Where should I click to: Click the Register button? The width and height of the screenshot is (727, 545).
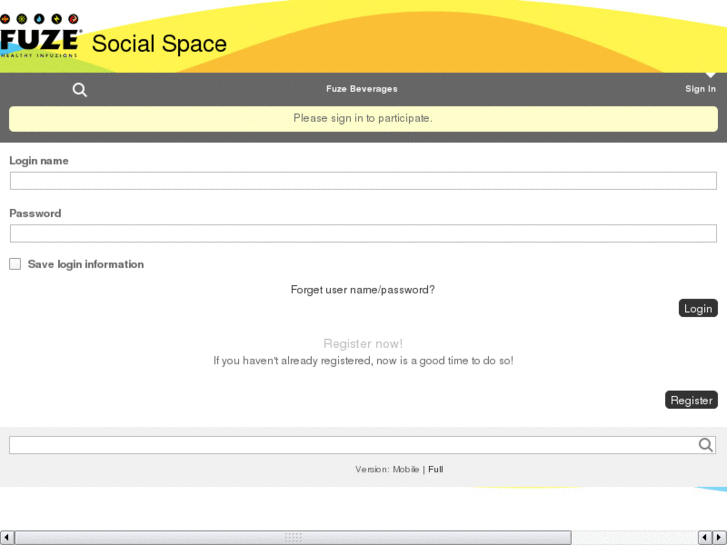pos(691,400)
